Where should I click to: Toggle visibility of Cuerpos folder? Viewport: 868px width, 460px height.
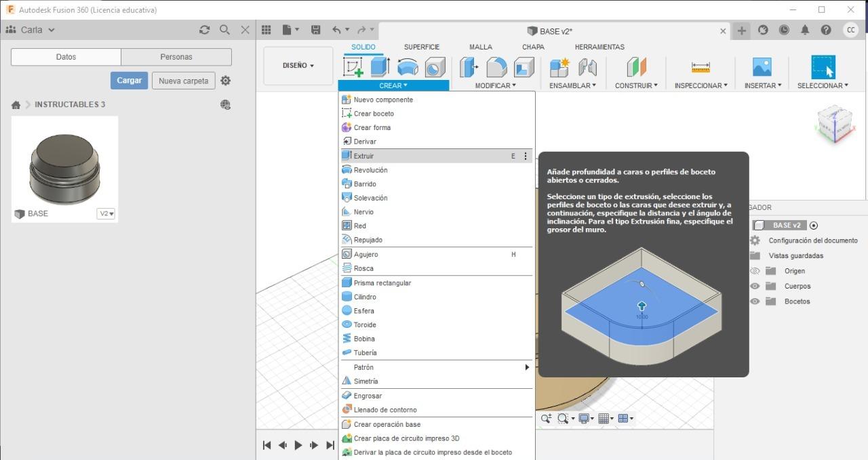click(x=755, y=286)
